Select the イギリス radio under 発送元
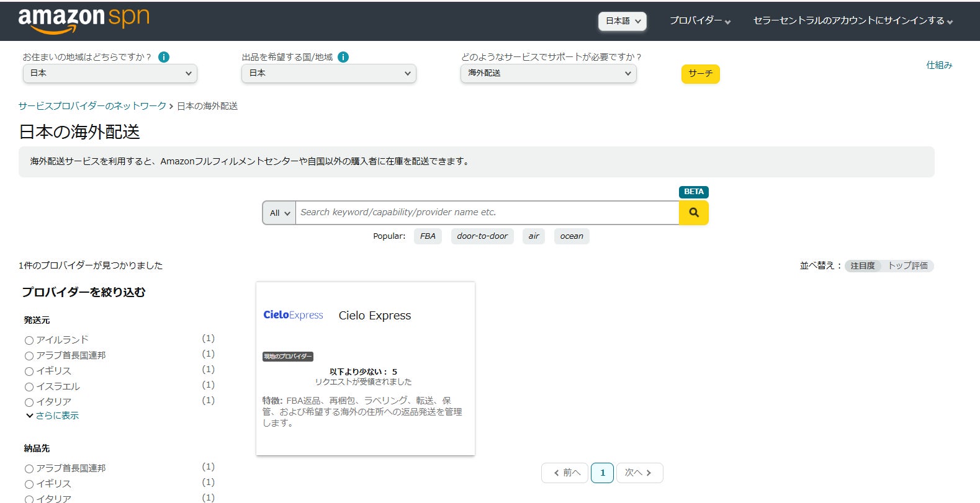This screenshot has width=980, height=503. coord(29,372)
